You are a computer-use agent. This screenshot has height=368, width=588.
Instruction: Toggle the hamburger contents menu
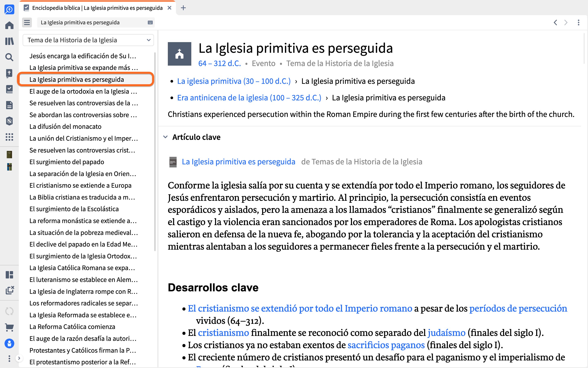(x=27, y=22)
